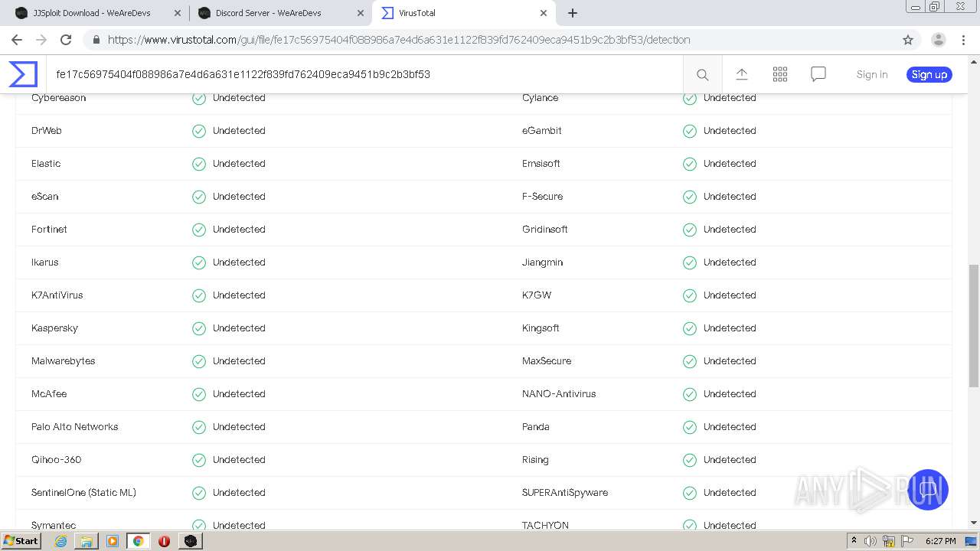This screenshot has width=980, height=551.
Task: Switch to JJSploit Download tab
Action: [92, 13]
